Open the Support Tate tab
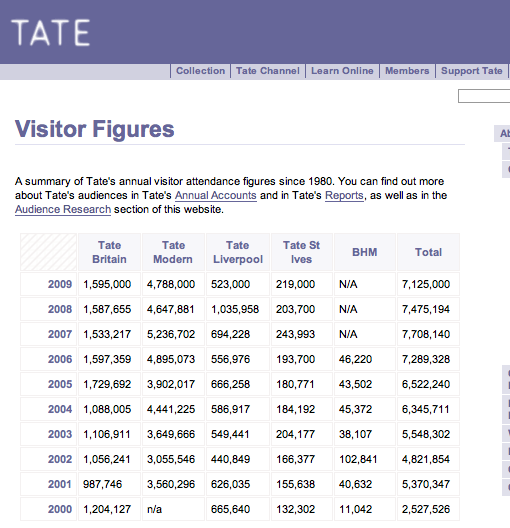Image resolution: width=510 pixels, height=528 pixels. [472, 71]
